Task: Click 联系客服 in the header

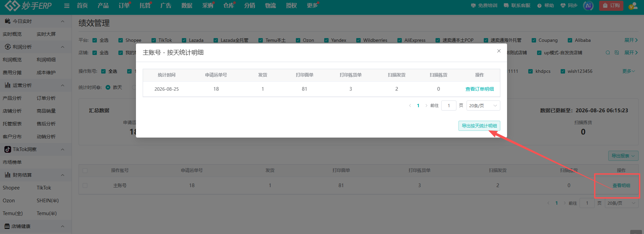Action: pos(517,5)
